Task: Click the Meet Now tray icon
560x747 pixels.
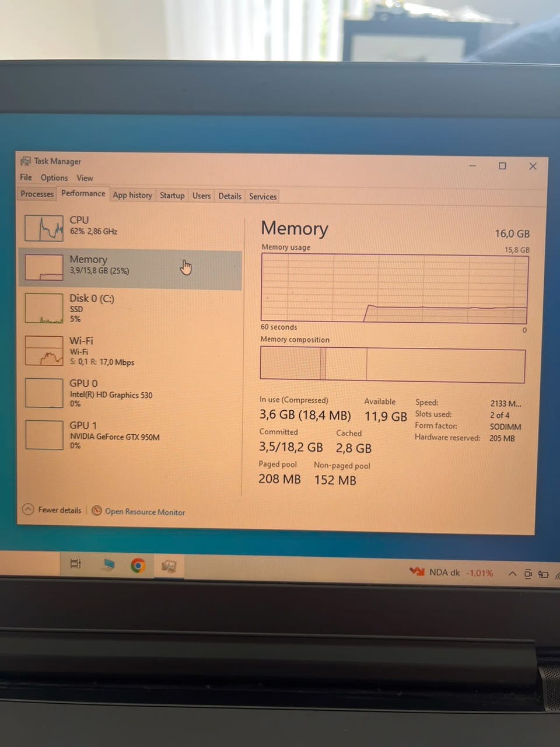Action: point(528,574)
